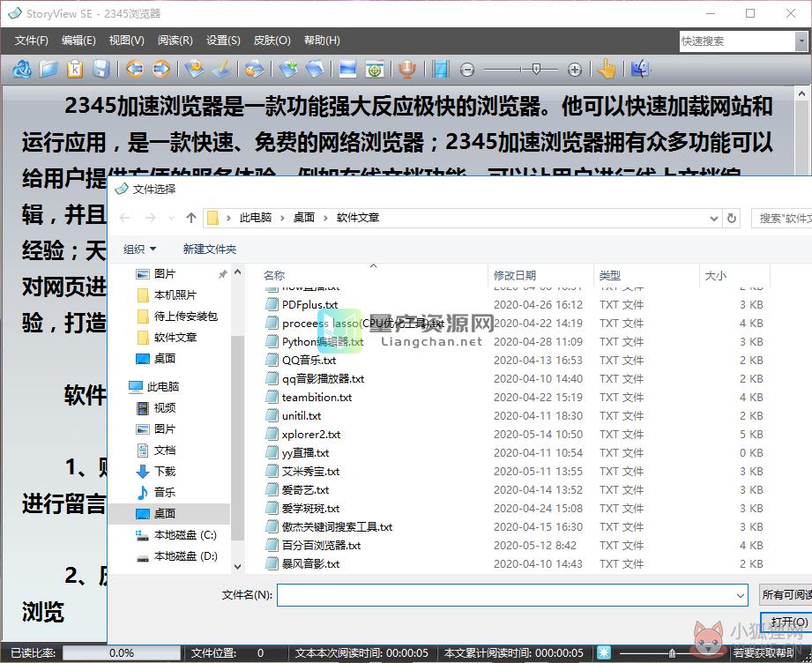
Task: Click 新建文件夹 button
Action: [x=209, y=250]
